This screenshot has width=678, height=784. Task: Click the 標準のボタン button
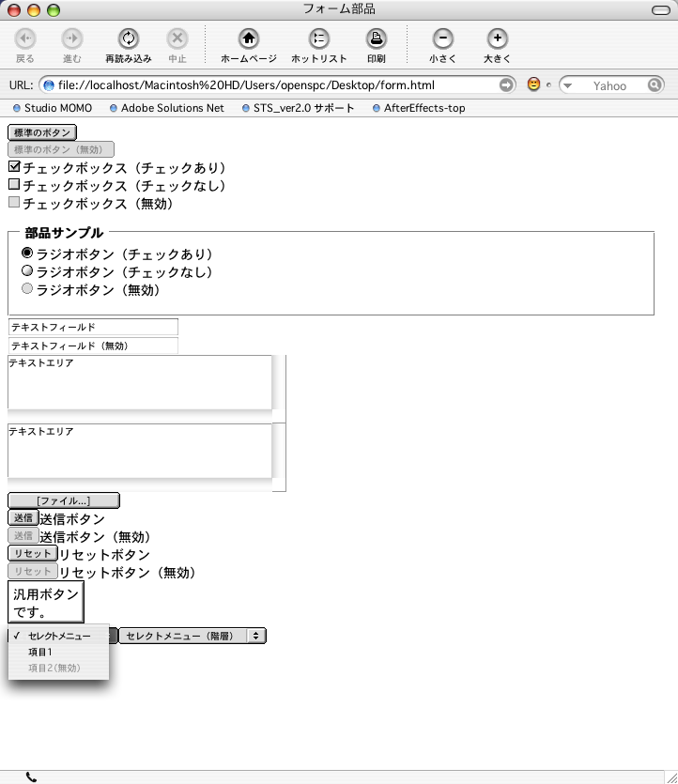pyautogui.click(x=42, y=132)
